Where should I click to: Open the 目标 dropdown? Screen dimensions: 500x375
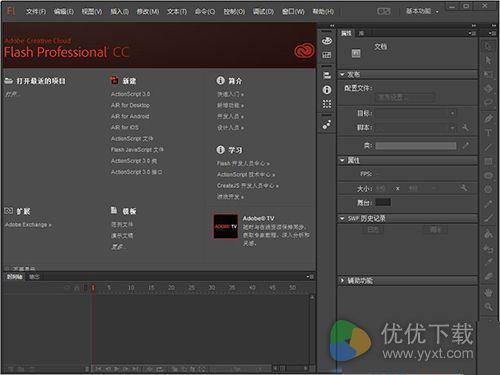click(x=416, y=113)
